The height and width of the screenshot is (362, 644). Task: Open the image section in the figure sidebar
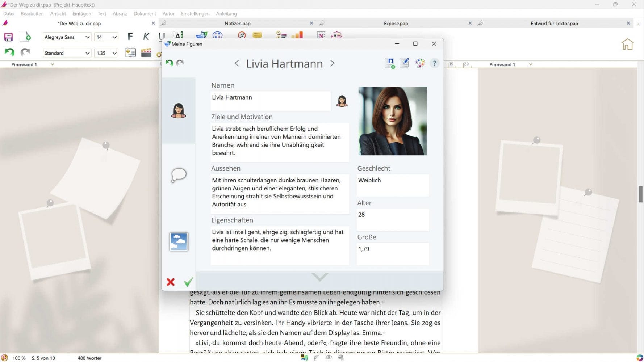[178, 242]
